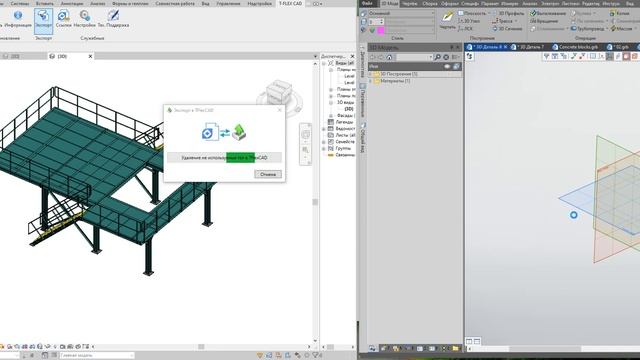Screen dimensions: 640x360
Task: Toggle the eye visibility icon in model tree header
Action: (x=447, y=66)
